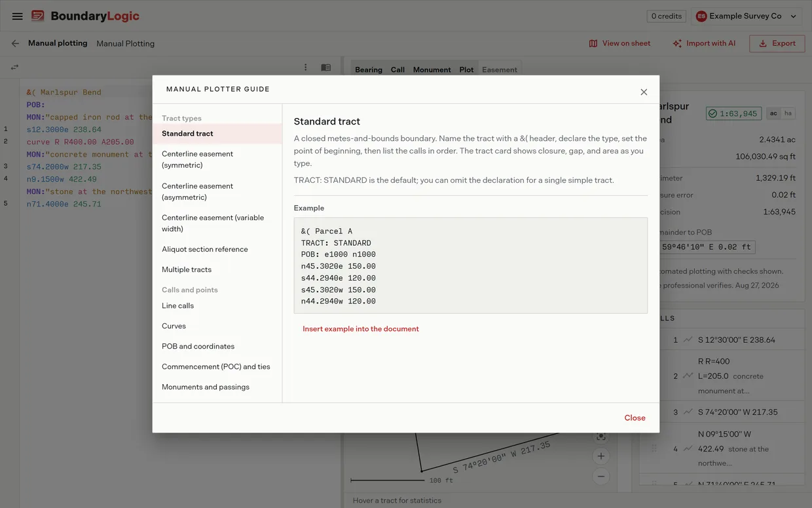Switch area units to ac
812x508 pixels.
pyautogui.click(x=773, y=113)
